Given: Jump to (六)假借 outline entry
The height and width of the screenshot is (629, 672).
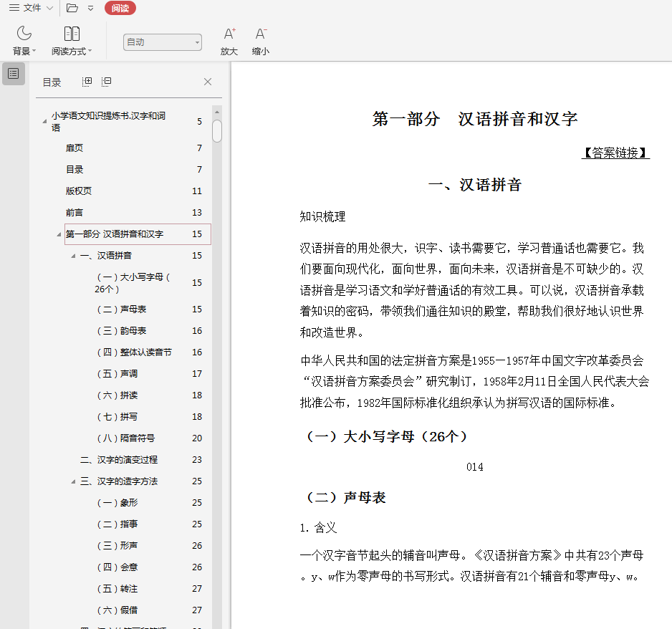Looking at the screenshot, I should [117, 610].
